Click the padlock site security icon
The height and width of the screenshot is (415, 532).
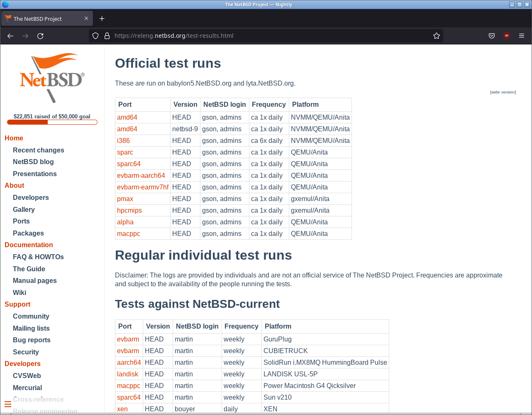point(107,36)
